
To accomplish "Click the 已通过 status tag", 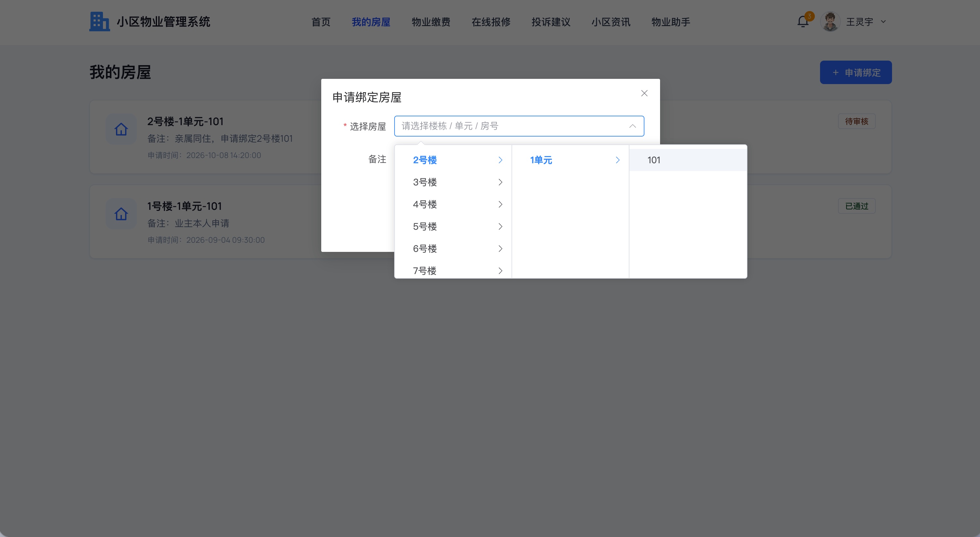I will click(856, 206).
